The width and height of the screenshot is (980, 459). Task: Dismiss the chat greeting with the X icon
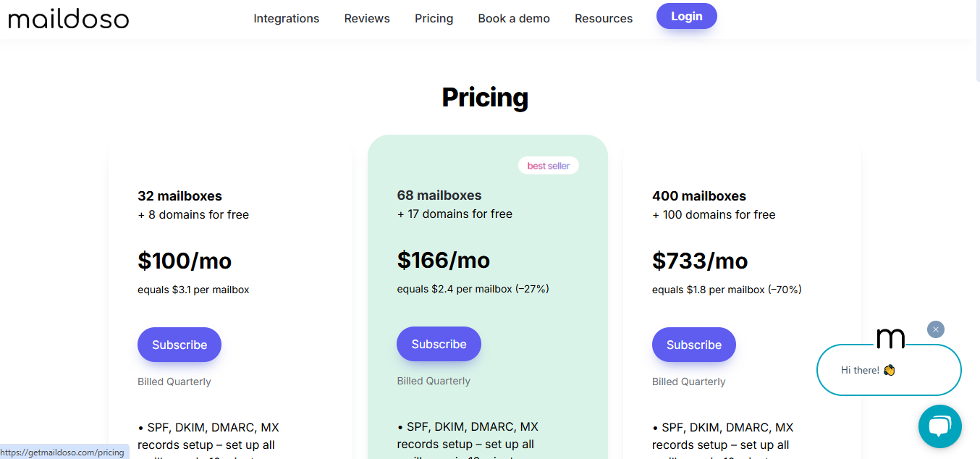point(935,329)
